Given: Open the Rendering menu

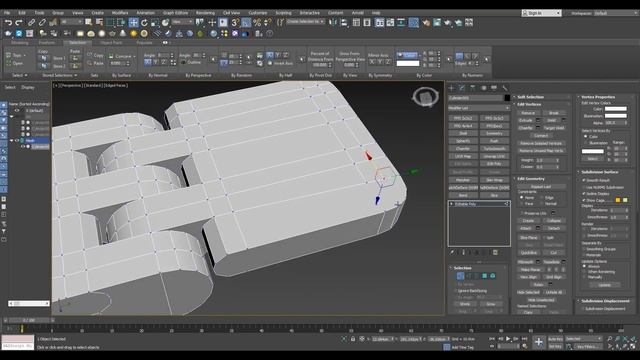Looking at the screenshot, I should pyautogui.click(x=205, y=13).
